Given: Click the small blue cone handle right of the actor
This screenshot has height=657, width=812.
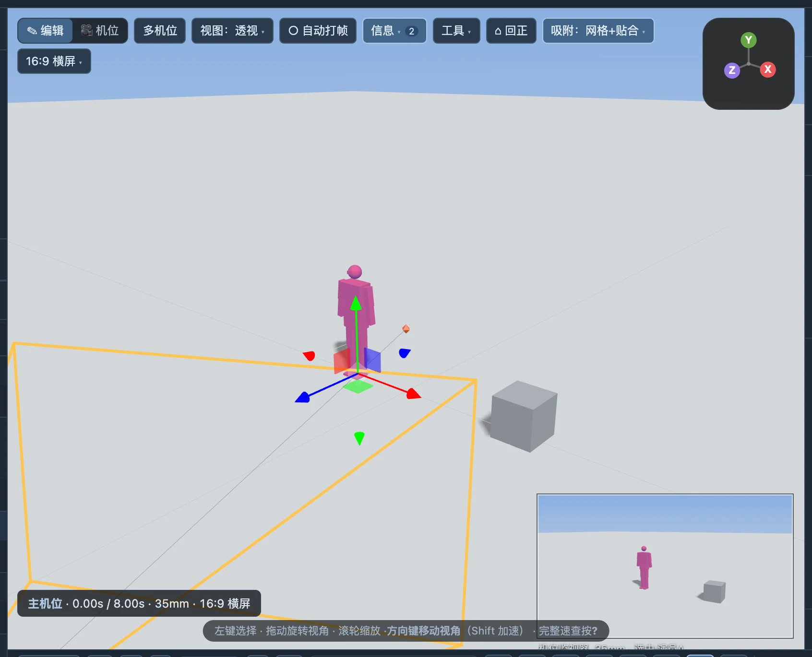Looking at the screenshot, I should (405, 353).
